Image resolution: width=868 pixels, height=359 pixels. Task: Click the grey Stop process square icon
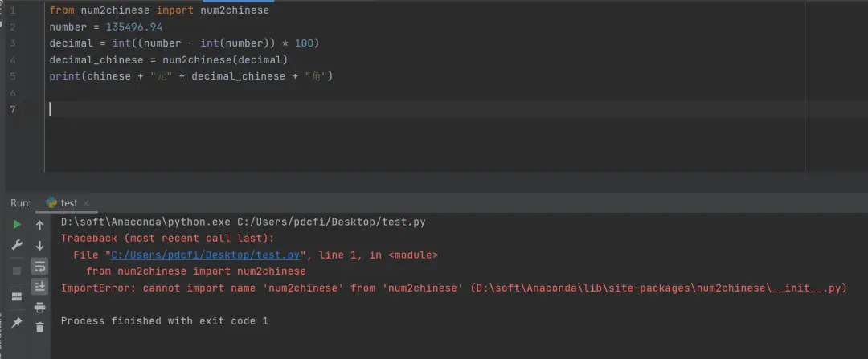(17, 271)
